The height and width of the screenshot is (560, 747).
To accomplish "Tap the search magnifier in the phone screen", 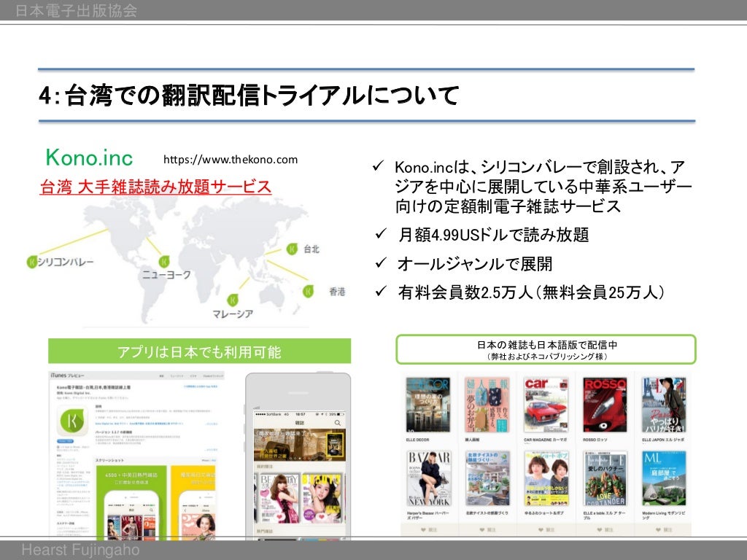I will (338, 423).
